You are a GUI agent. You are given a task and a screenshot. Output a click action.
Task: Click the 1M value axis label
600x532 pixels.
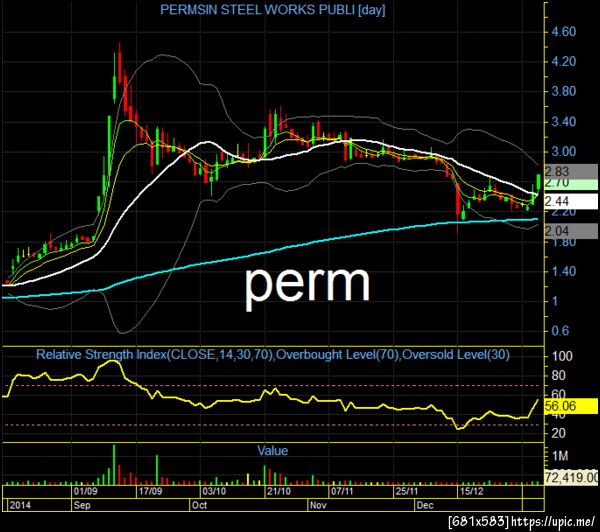click(x=560, y=456)
